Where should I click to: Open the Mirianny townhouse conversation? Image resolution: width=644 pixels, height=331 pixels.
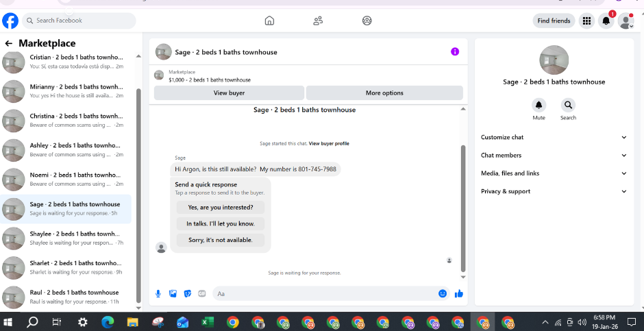(67, 91)
